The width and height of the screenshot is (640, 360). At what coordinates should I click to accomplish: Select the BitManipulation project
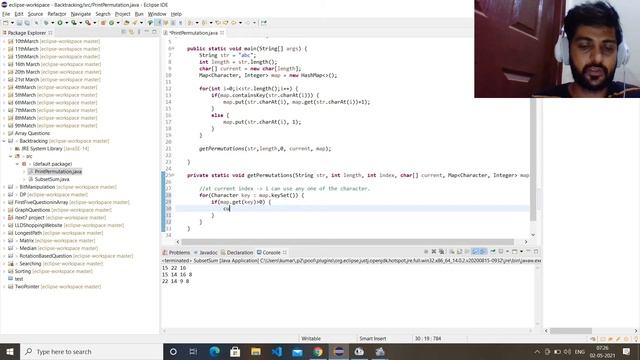[x=37, y=187]
